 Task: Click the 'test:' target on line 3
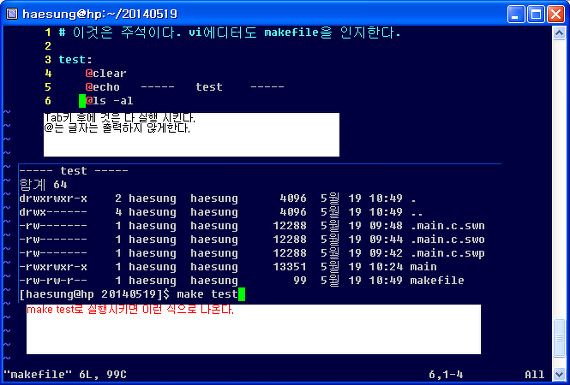coord(76,60)
